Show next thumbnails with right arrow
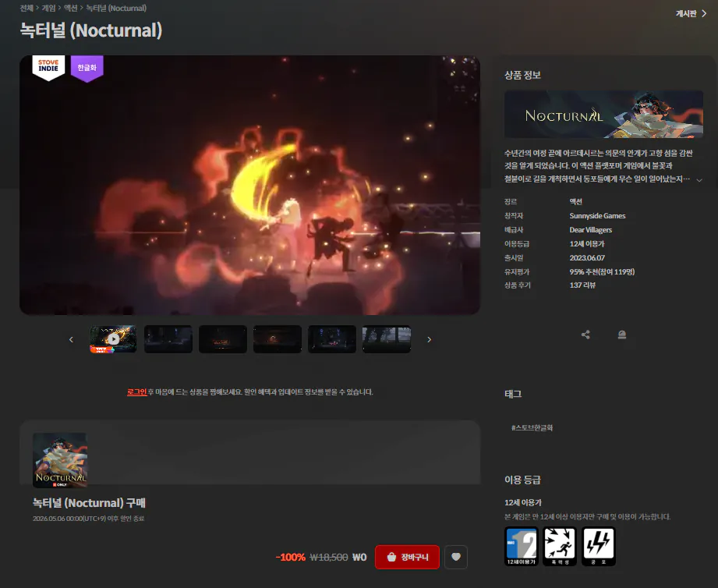Image resolution: width=718 pixels, height=588 pixels. pos(429,339)
